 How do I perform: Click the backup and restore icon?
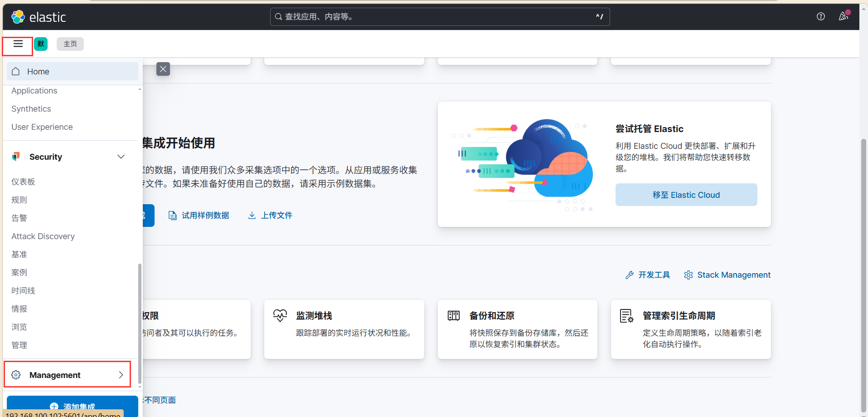coord(454,315)
